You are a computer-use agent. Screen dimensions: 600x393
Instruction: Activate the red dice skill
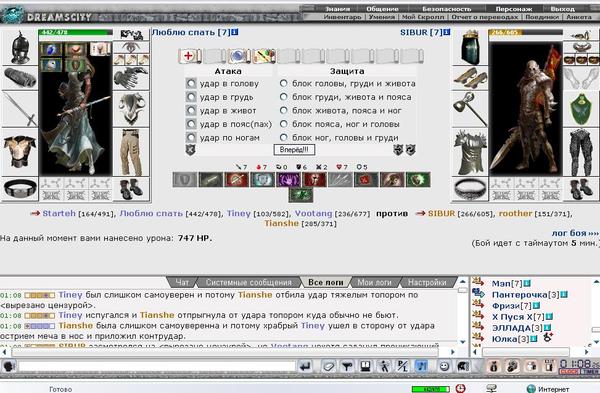click(366, 179)
